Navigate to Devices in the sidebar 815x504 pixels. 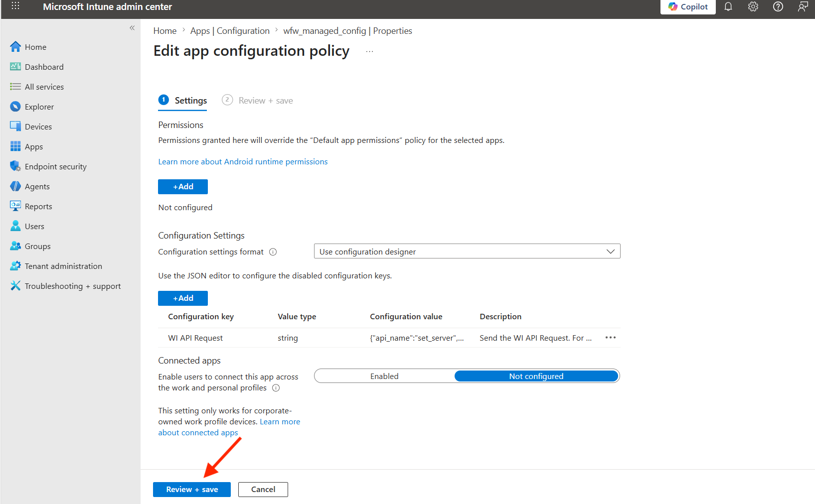(38, 126)
